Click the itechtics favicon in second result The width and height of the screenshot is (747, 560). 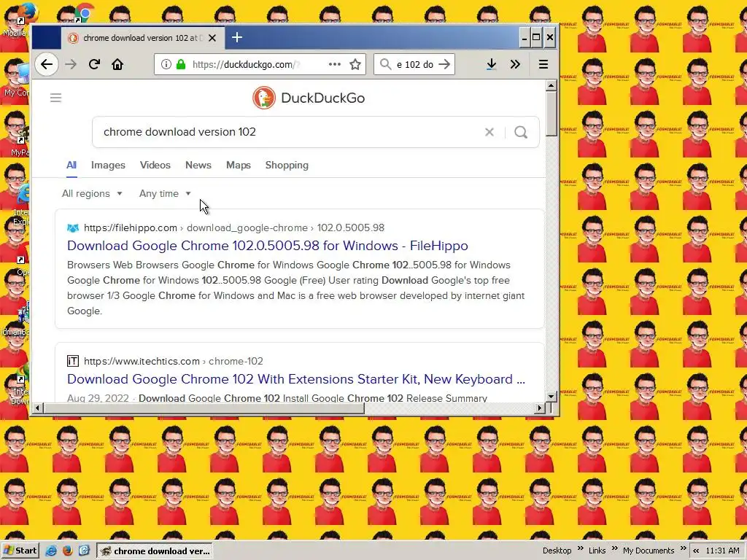tap(73, 361)
